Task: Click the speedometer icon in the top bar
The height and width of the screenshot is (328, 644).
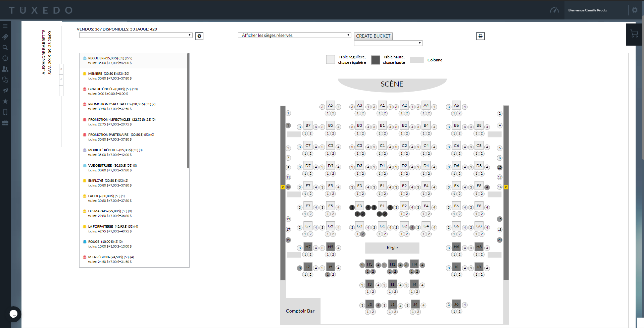Action: pyautogui.click(x=554, y=10)
